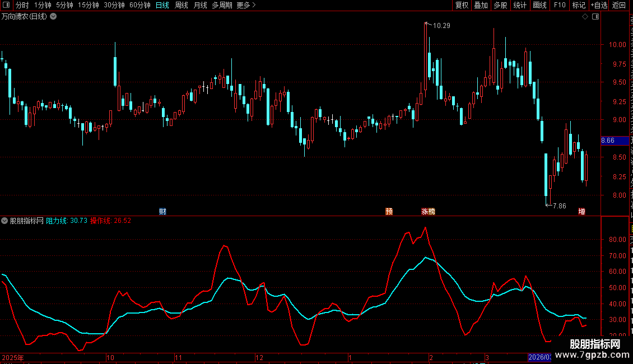Open 复权 price adjustment option
The image size is (633, 364).
[462, 5]
